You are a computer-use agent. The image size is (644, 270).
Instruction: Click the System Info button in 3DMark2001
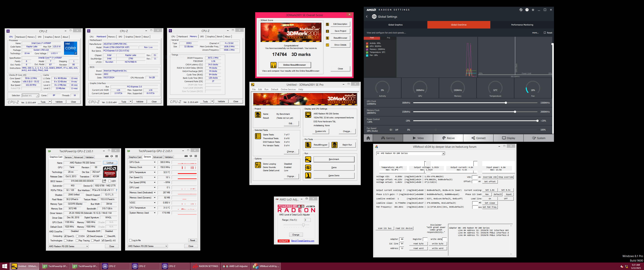(x=321, y=131)
